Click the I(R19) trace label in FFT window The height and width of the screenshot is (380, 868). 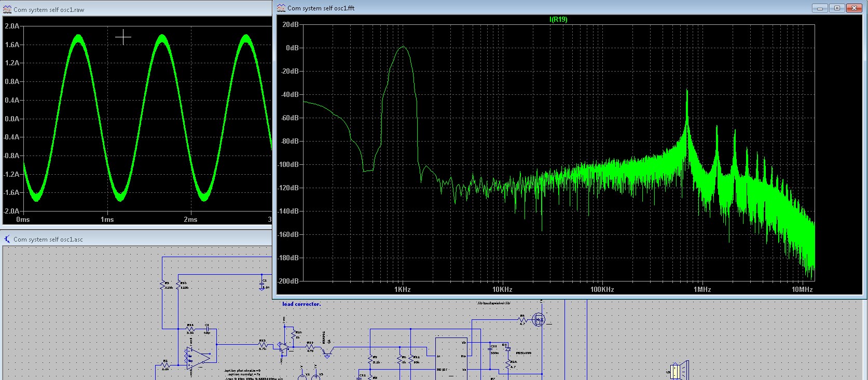558,20
